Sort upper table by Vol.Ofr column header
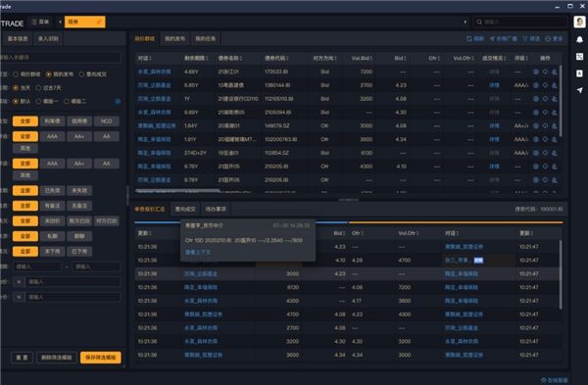This screenshot has height=385, width=588. click(x=464, y=58)
